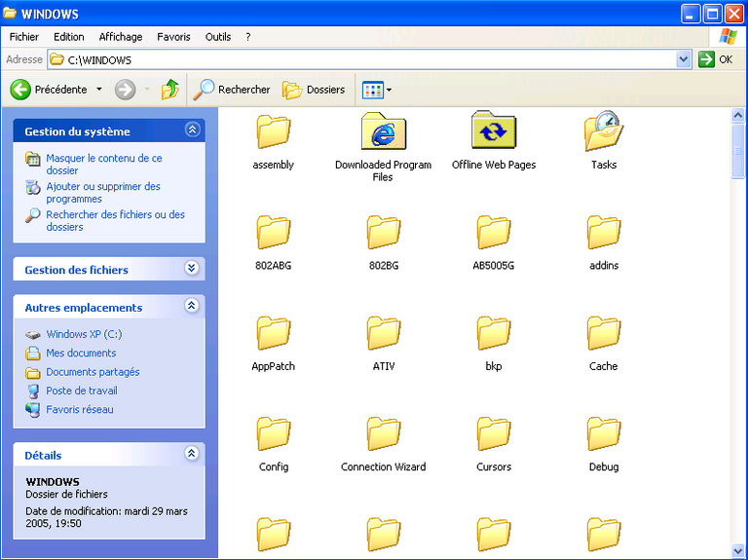This screenshot has width=748, height=560.
Task: Open the Favoris menu
Action: 173,37
